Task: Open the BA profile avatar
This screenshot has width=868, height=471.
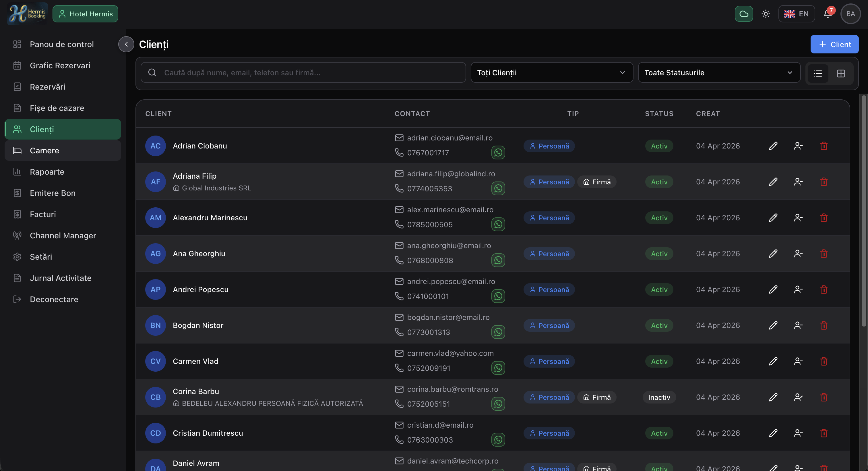Action: 850,14
